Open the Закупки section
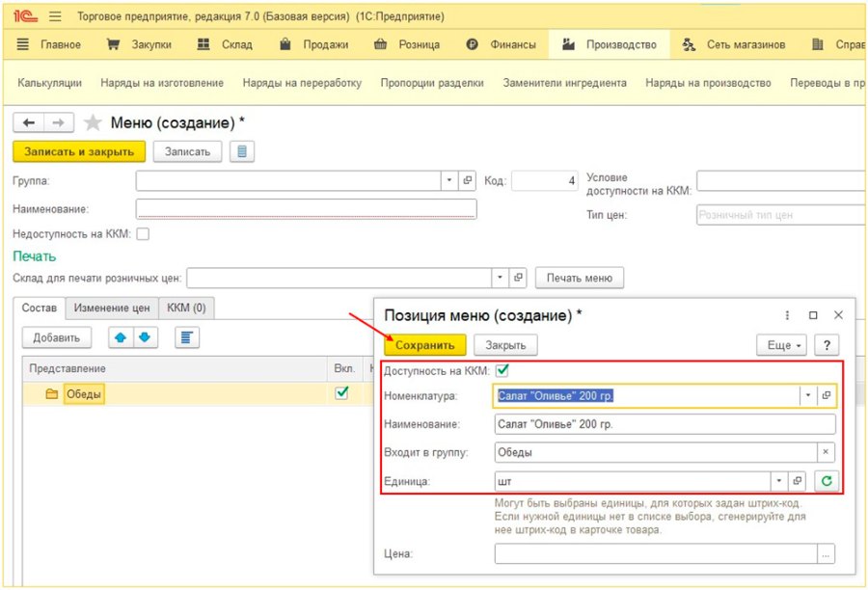Viewport: 868px width, 590px height. (139, 44)
